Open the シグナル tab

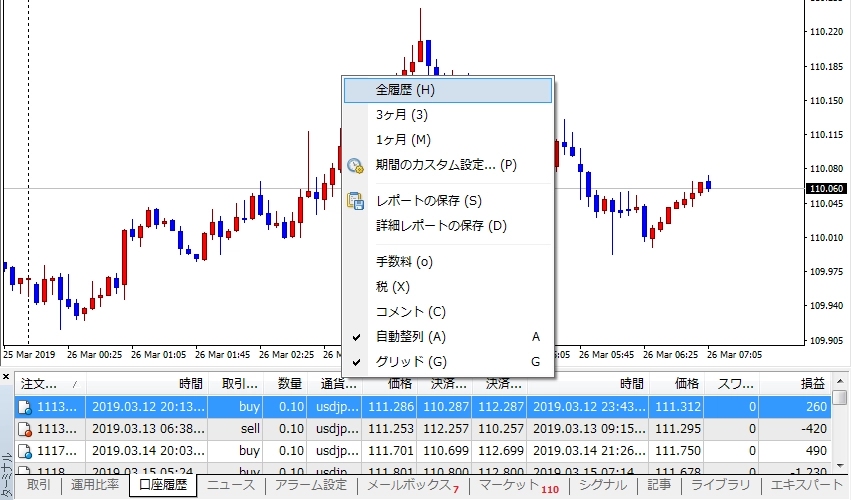coord(602,485)
